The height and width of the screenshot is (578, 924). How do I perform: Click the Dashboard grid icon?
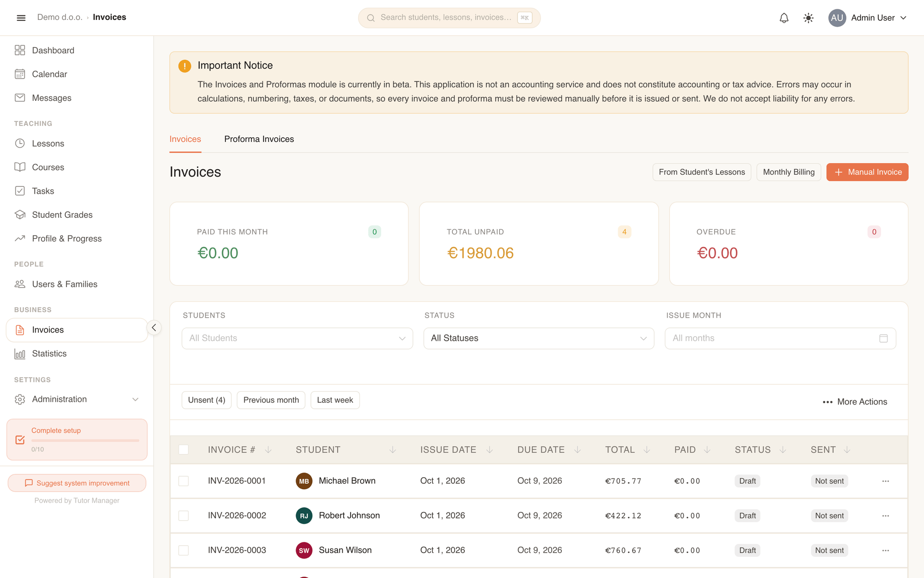click(20, 50)
